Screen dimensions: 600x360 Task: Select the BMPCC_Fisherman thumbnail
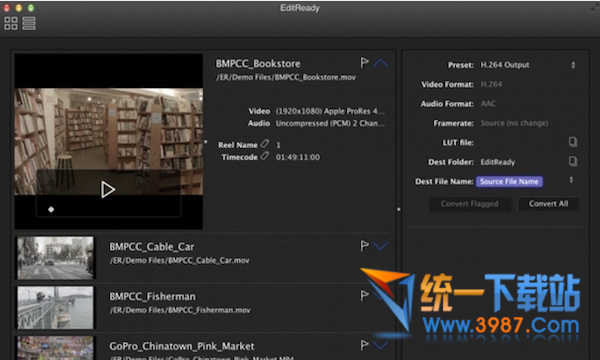pos(55,308)
